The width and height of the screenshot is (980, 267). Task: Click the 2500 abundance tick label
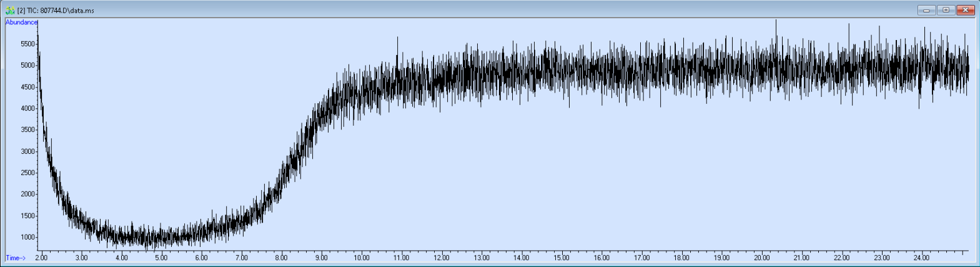(x=28, y=173)
